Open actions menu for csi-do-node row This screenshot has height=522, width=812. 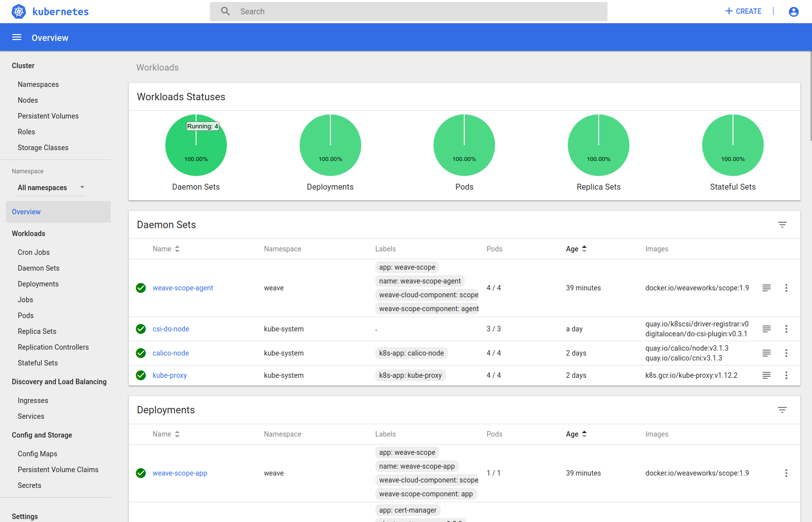click(x=786, y=329)
